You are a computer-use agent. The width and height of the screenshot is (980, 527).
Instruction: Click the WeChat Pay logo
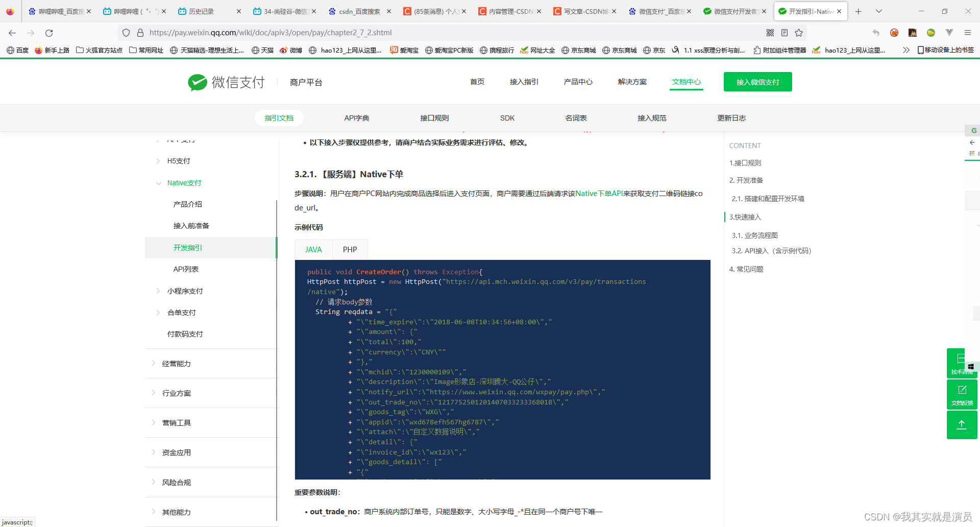click(226, 82)
